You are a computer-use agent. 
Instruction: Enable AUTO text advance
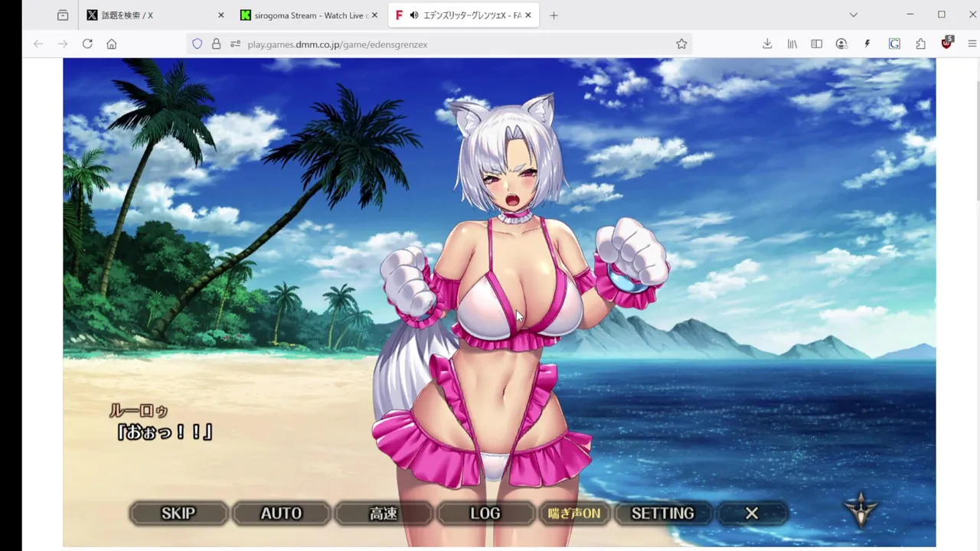[x=281, y=514]
